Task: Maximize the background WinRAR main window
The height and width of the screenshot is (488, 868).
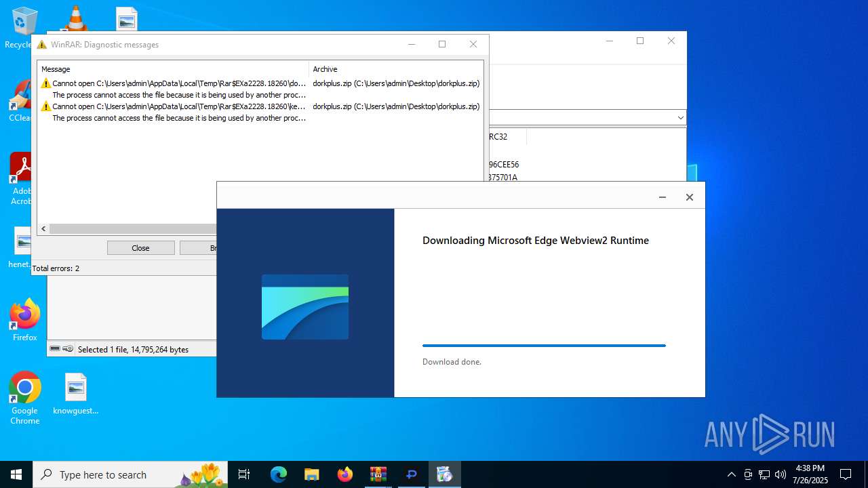Action: click(x=639, y=41)
